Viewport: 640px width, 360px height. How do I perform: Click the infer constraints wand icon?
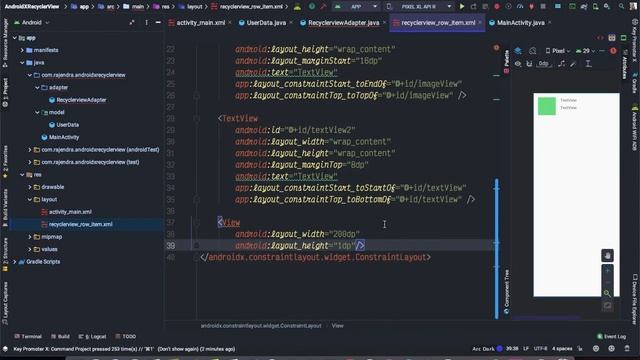[573, 64]
